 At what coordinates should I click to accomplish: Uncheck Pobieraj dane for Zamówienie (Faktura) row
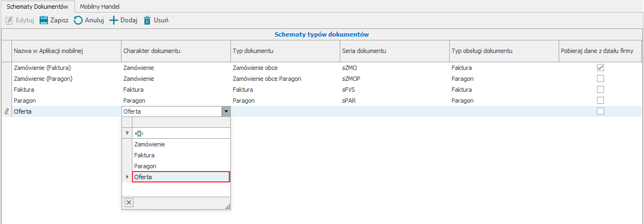(x=600, y=68)
